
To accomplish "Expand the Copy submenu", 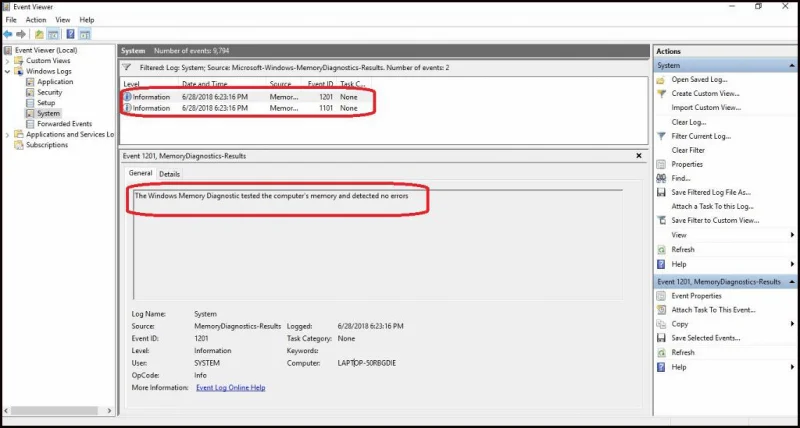I will pos(792,324).
